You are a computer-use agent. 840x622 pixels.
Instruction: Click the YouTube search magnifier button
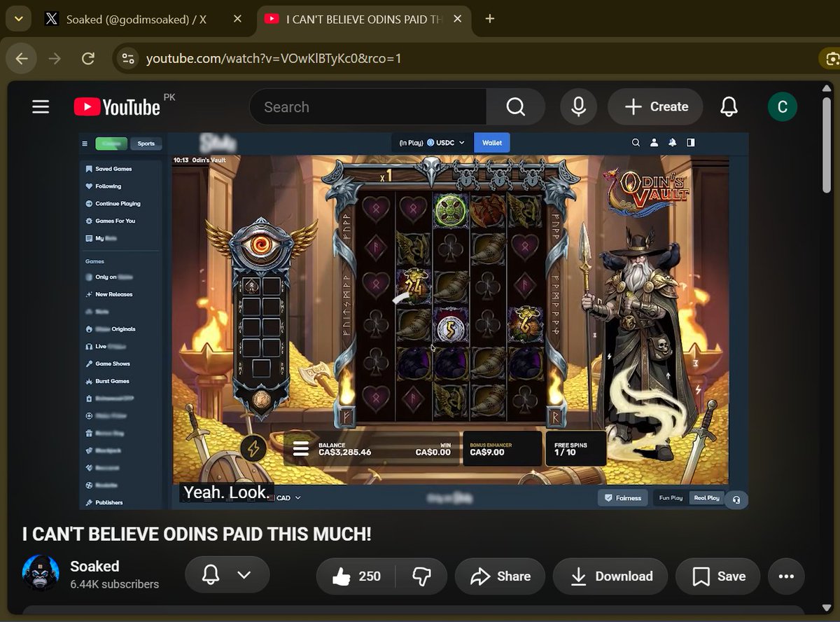(x=515, y=106)
